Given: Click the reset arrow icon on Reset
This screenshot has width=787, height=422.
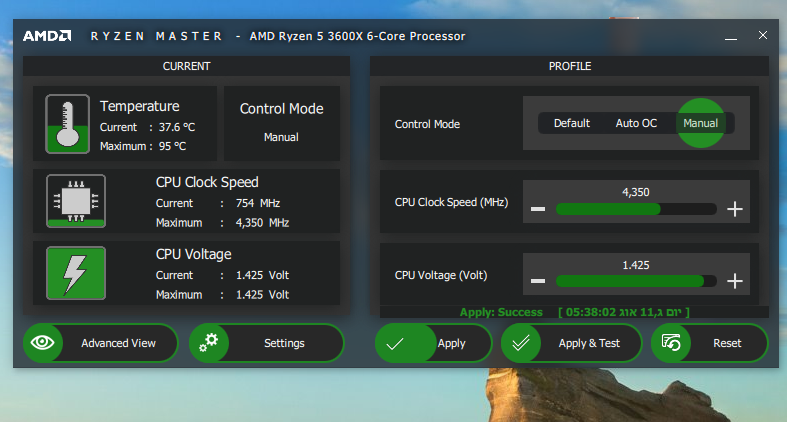Looking at the screenshot, I should pos(671,343).
